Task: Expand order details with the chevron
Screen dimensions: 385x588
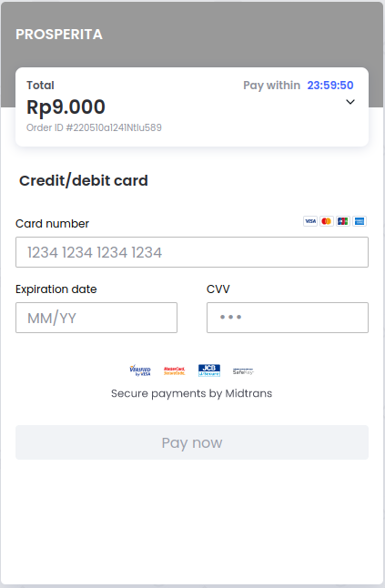Action: click(x=350, y=102)
